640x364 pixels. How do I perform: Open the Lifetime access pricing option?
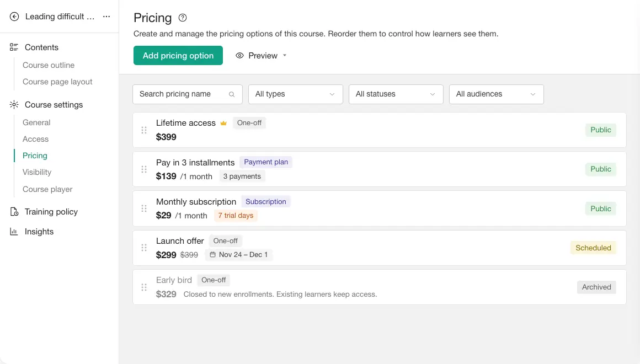click(x=379, y=130)
